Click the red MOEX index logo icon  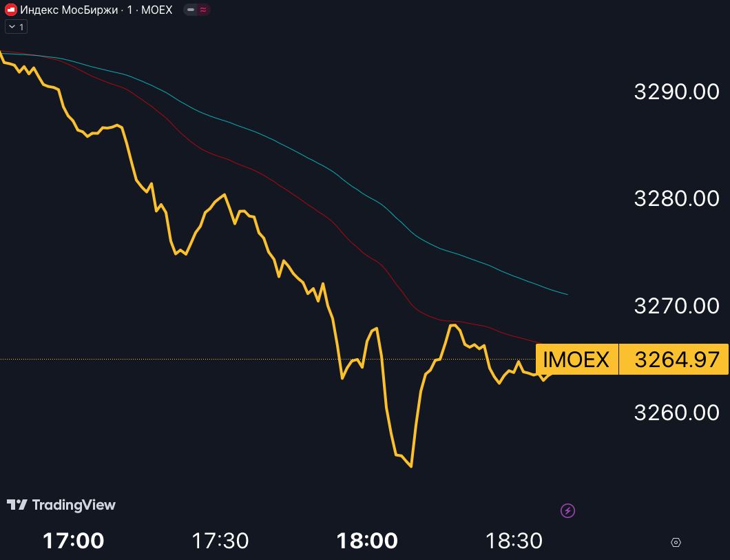[11, 10]
